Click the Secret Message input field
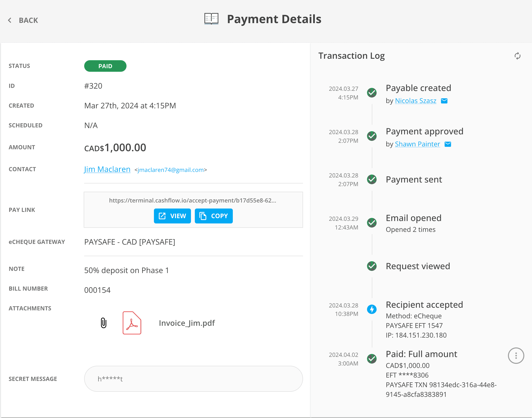532x418 pixels. [193, 379]
